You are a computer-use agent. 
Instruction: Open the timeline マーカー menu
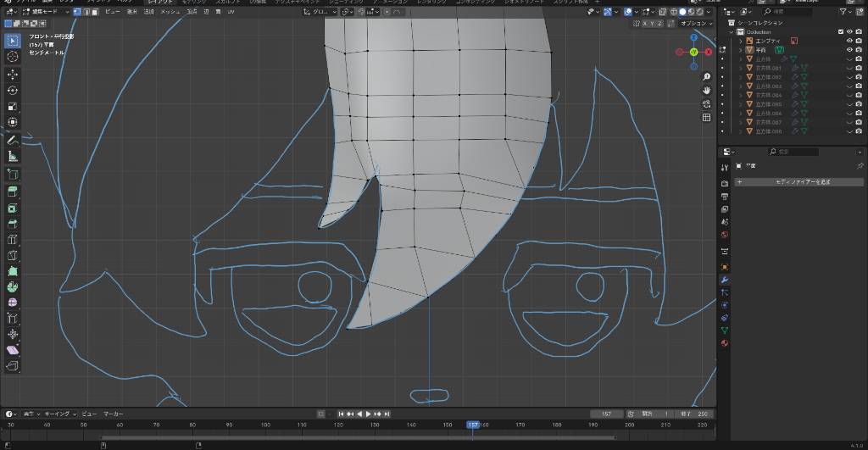113,414
